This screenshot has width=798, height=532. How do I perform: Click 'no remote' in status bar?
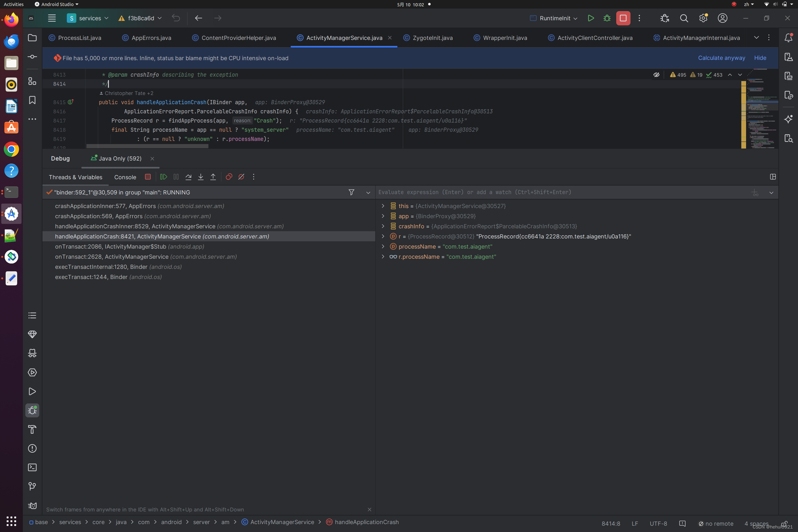716,523
